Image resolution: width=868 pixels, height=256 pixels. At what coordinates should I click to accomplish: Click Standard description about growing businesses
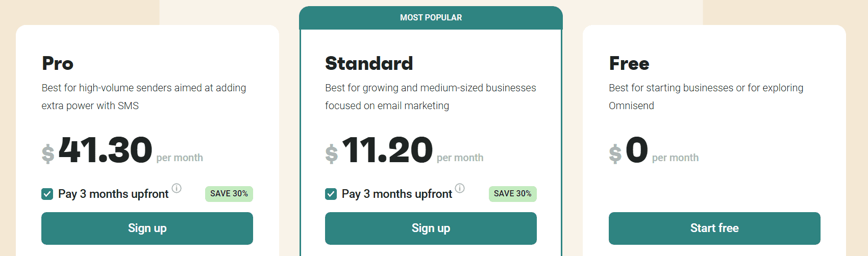[431, 97]
